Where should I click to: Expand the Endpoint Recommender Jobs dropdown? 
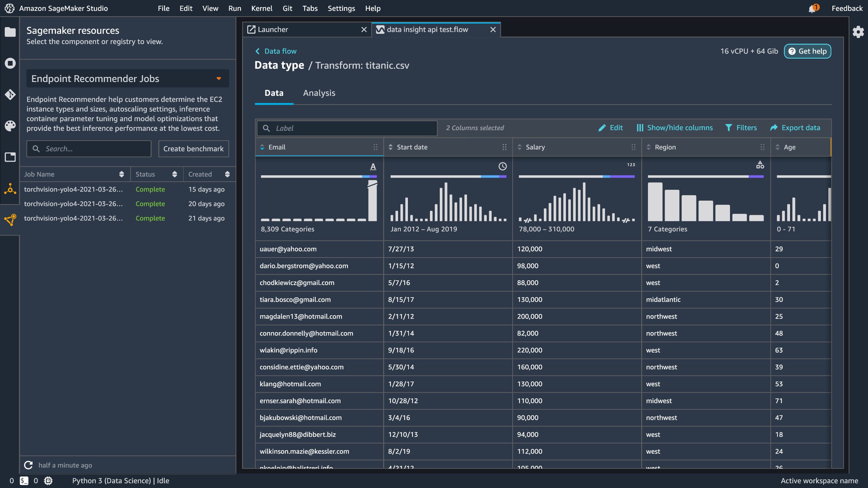[219, 79]
